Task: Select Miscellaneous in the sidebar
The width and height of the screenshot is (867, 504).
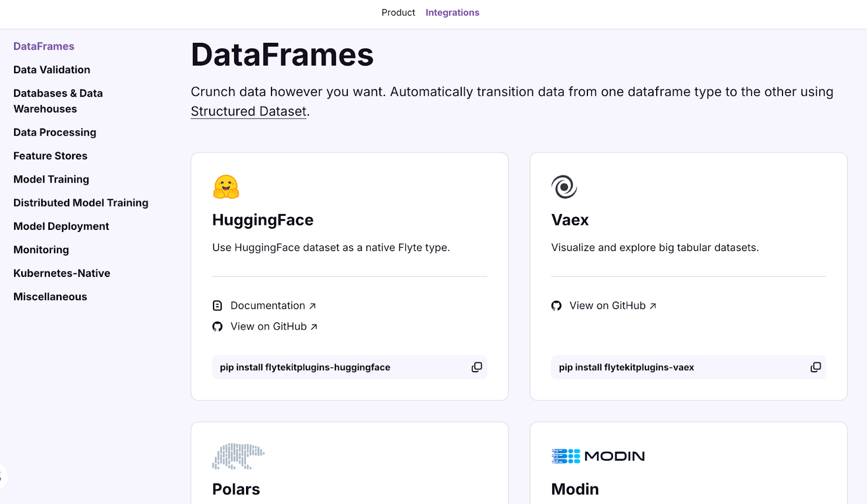Action: (x=50, y=296)
